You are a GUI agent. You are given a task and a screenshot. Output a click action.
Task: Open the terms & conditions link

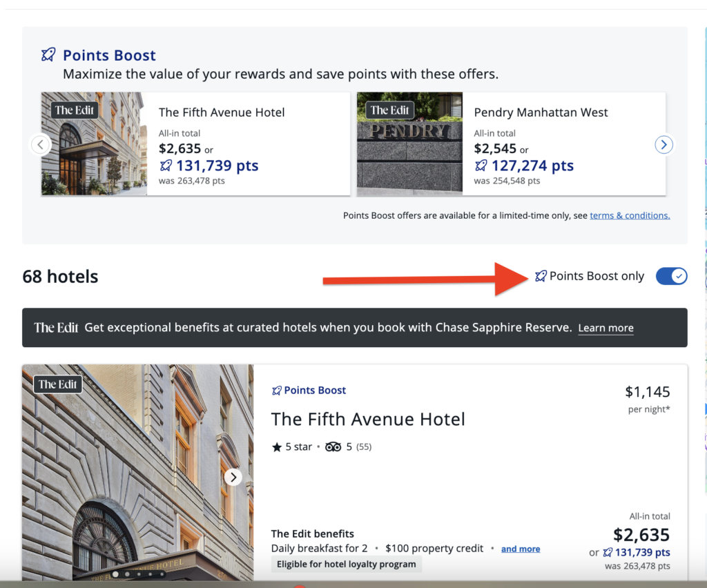[x=630, y=215]
